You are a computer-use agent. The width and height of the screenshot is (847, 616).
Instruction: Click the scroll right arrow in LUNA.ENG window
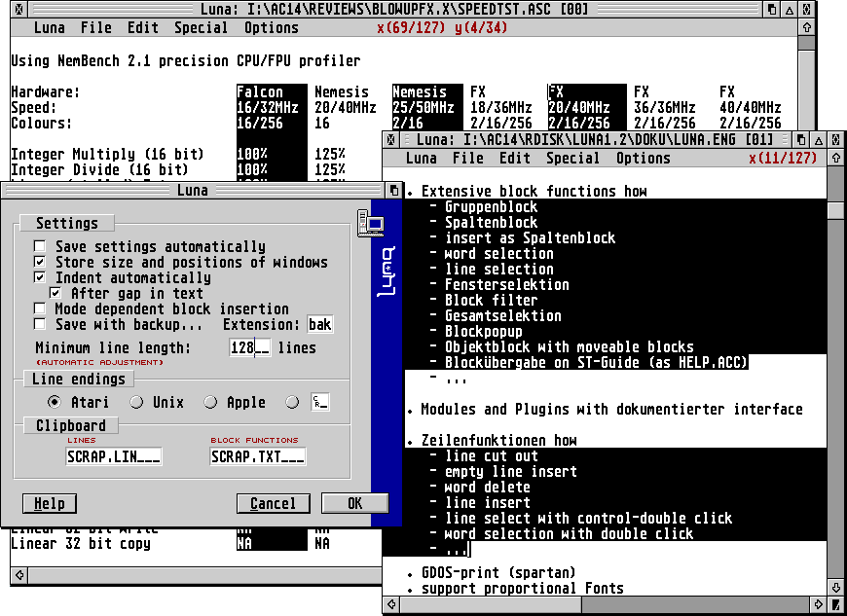tap(819, 604)
